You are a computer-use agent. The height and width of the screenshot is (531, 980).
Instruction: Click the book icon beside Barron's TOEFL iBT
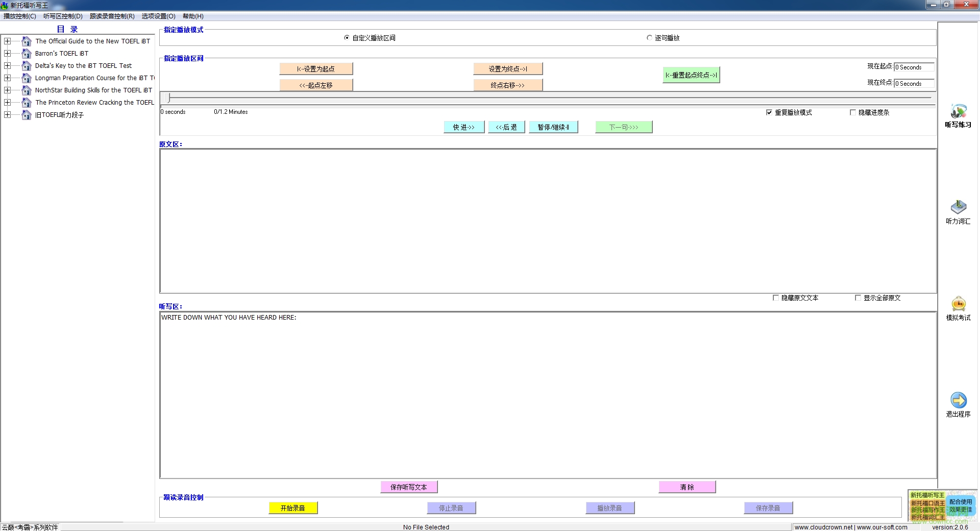point(27,53)
